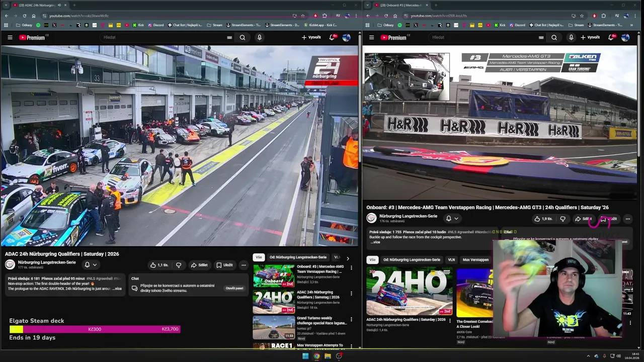This screenshot has height=362, width=644.
Task: Open Stream bookmarks folder in right browser
Action: click(x=576, y=25)
